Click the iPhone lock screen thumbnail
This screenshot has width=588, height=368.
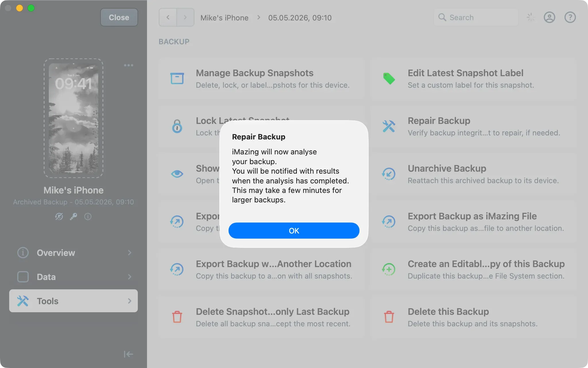tap(73, 118)
